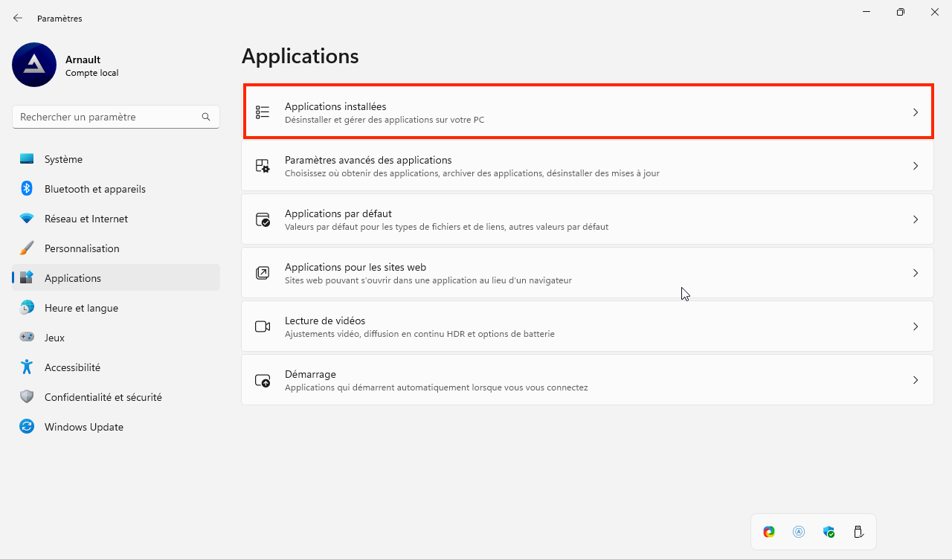Select the Système sidebar icon
This screenshot has width=952, height=560.
coord(26,158)
